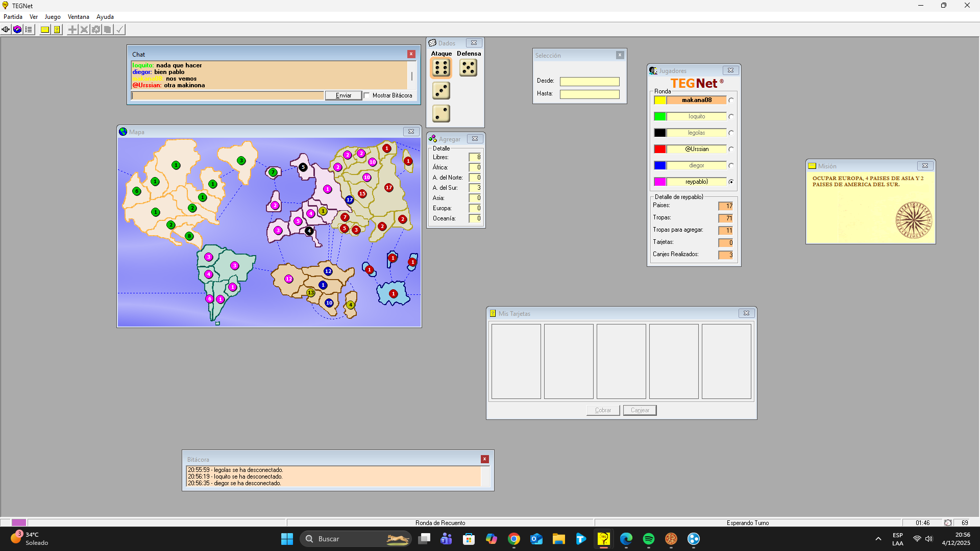980x551 pixels.
Task: Select the radio button next to makana08
Action: click(731, 101)
